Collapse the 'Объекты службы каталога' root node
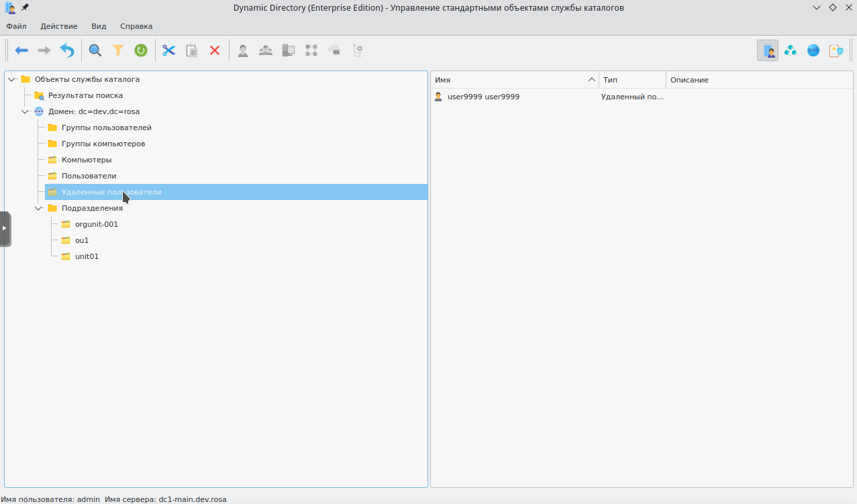This screenshot has height=504, width=857. tap(11, 79)
